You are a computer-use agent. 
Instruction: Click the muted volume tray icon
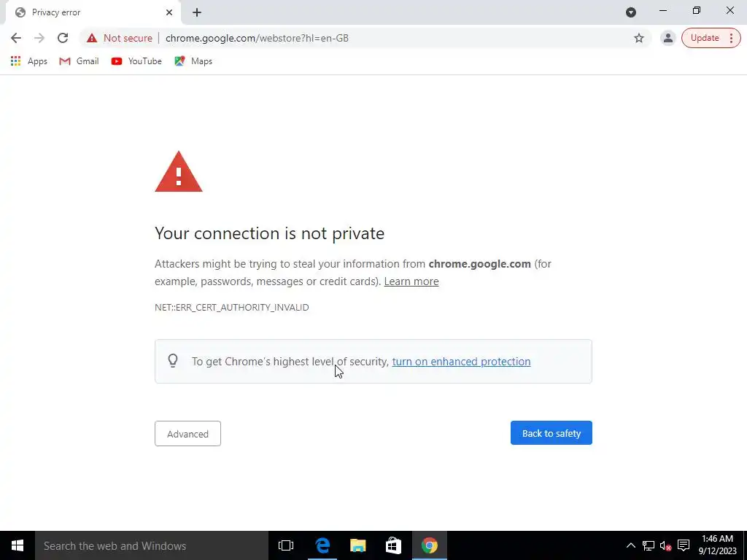point(665,545)
